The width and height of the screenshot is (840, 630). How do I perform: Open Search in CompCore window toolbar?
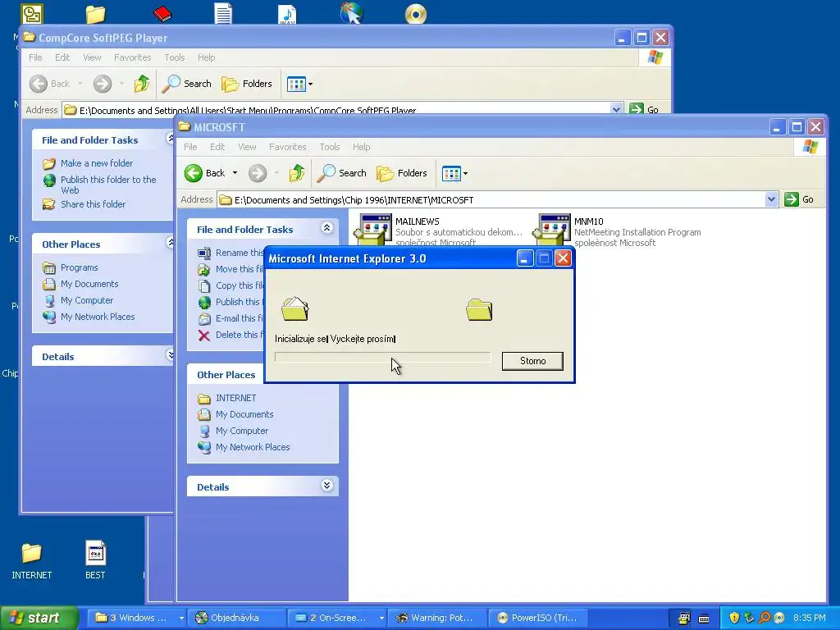[x=187, y=84]
